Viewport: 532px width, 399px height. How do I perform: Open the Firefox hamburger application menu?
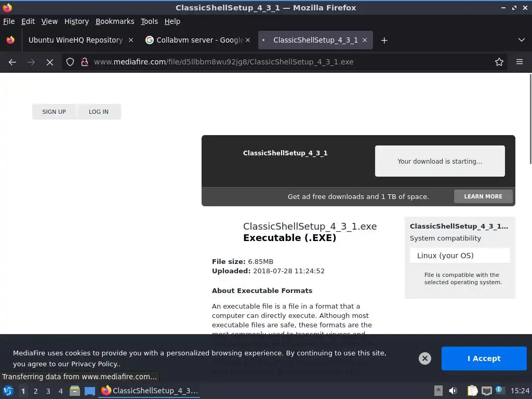click(x=520, y=62)
